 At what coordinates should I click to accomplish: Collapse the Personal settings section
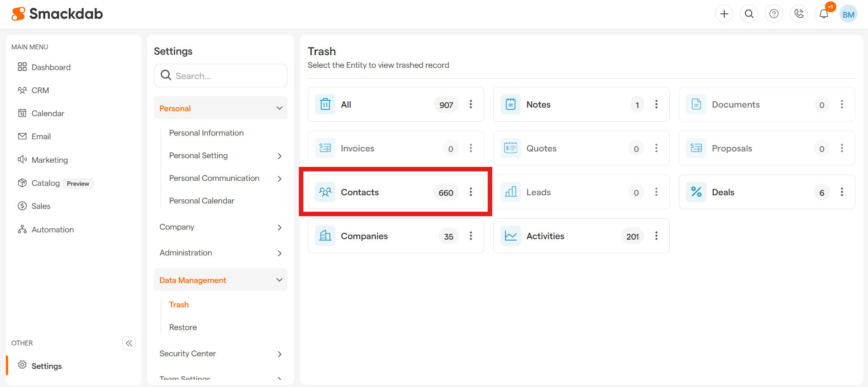[x=279, y=108]
